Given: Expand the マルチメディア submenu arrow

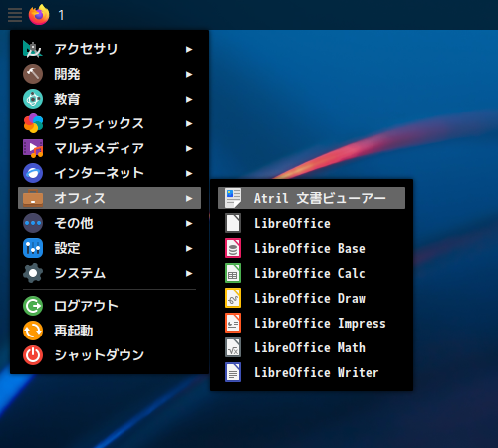Looking at the screenshot, I should pyautogui.click(x=189, y=148).
